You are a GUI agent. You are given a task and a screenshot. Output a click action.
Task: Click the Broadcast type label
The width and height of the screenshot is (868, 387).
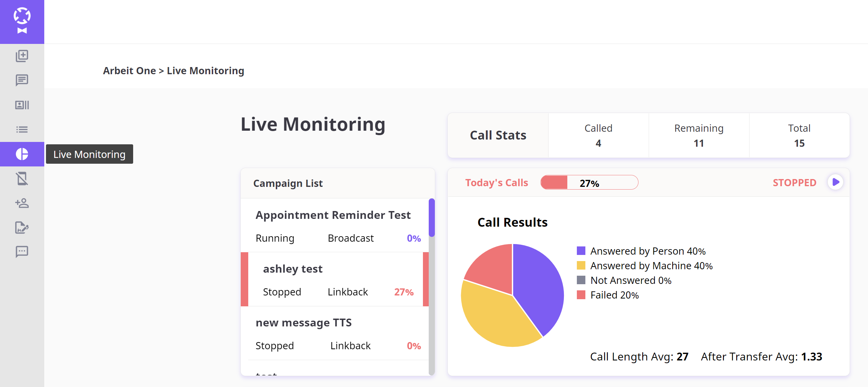point(351,238)
